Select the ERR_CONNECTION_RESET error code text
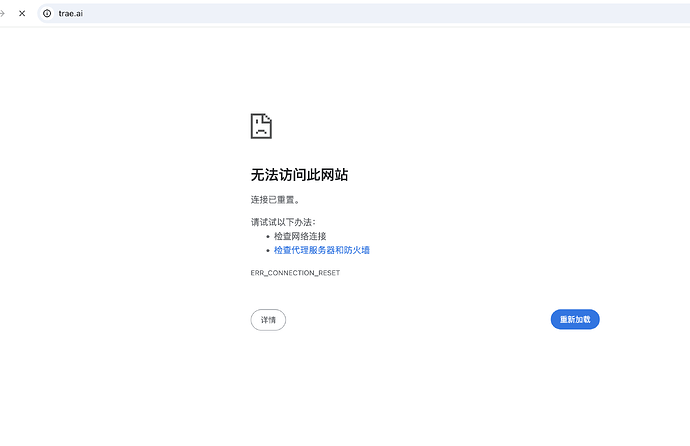The width and height of the screenshot is (690, 446). [x=295, y=273]
